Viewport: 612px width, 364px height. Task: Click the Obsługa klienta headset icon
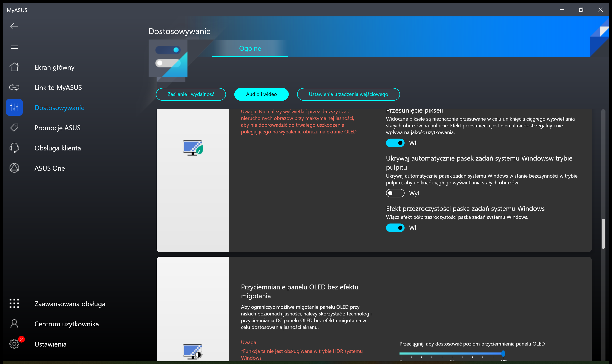14,148
